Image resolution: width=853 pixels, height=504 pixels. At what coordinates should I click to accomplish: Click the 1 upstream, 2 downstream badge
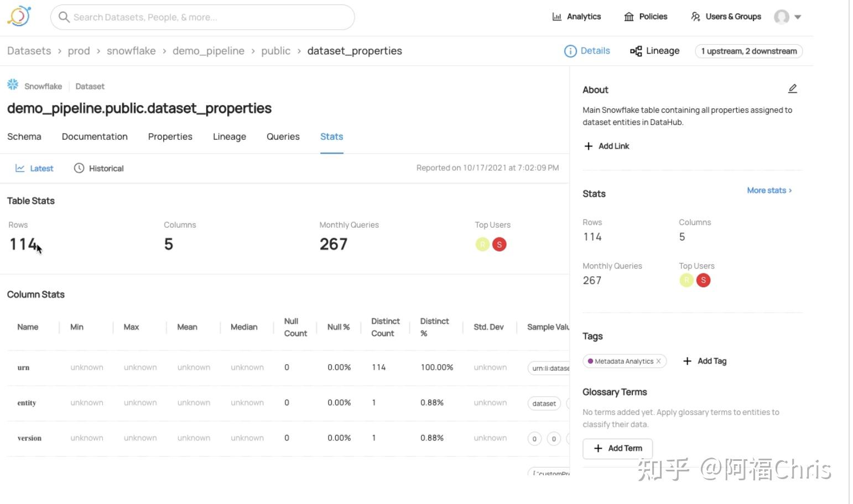click(748, 51)
